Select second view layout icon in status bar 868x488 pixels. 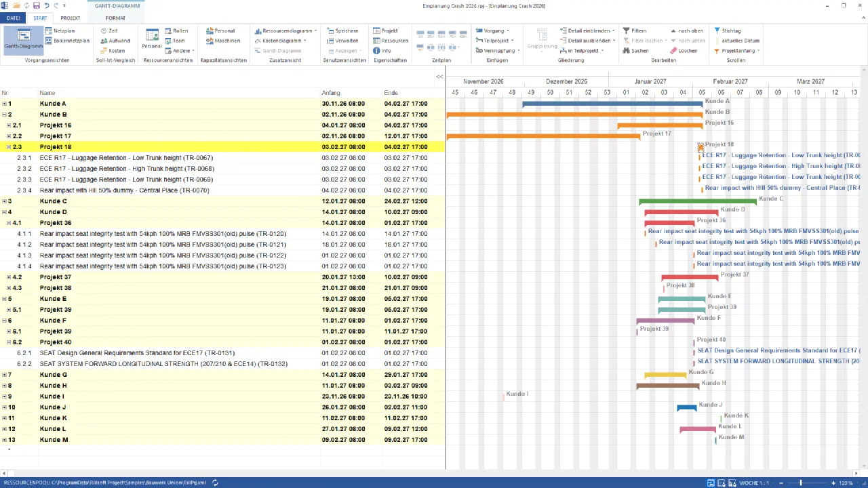722,483
